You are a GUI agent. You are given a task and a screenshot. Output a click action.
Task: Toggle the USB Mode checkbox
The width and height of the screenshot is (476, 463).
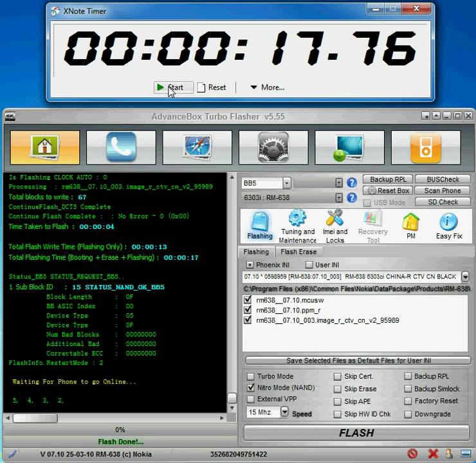[367, 203]
